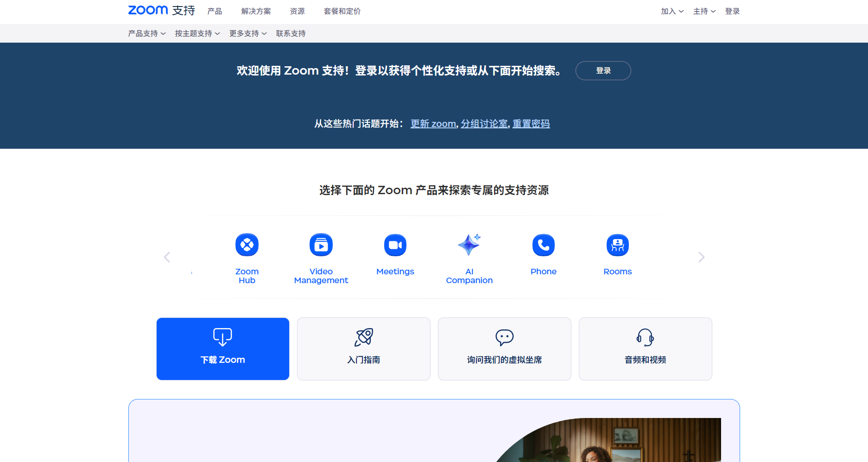Screen dimensions: 868x462
Task: Expand the 按主题支持 dropdown
Action: (x=197, y=33)
